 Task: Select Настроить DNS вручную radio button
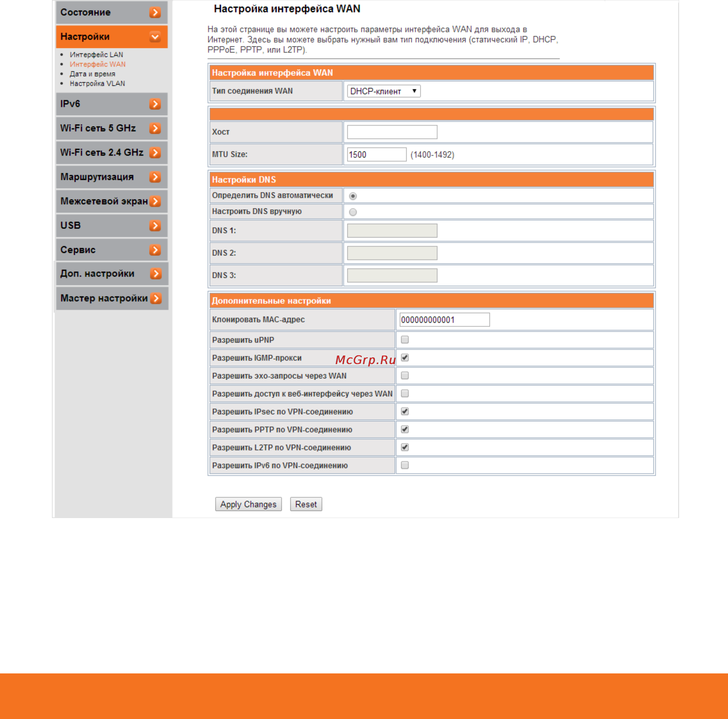click(x=353, y=212)
